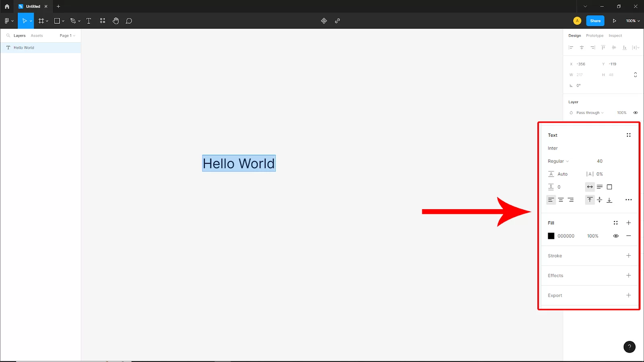Image resolution: width=644 pixels, height=362 pixels.
Task: Expand the shape tools arrow
Action: coord(63,21)
